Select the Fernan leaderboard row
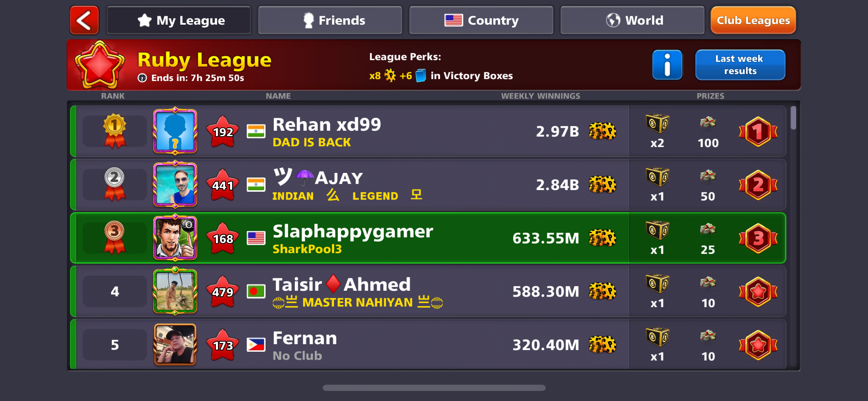868x401 pixels. click(x=428, y=345)
